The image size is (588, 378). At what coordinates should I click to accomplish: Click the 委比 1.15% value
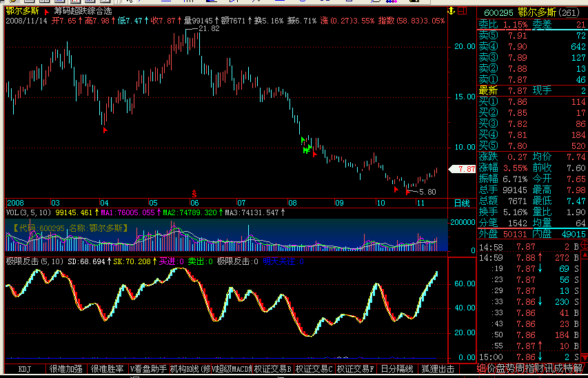point(515,25)
